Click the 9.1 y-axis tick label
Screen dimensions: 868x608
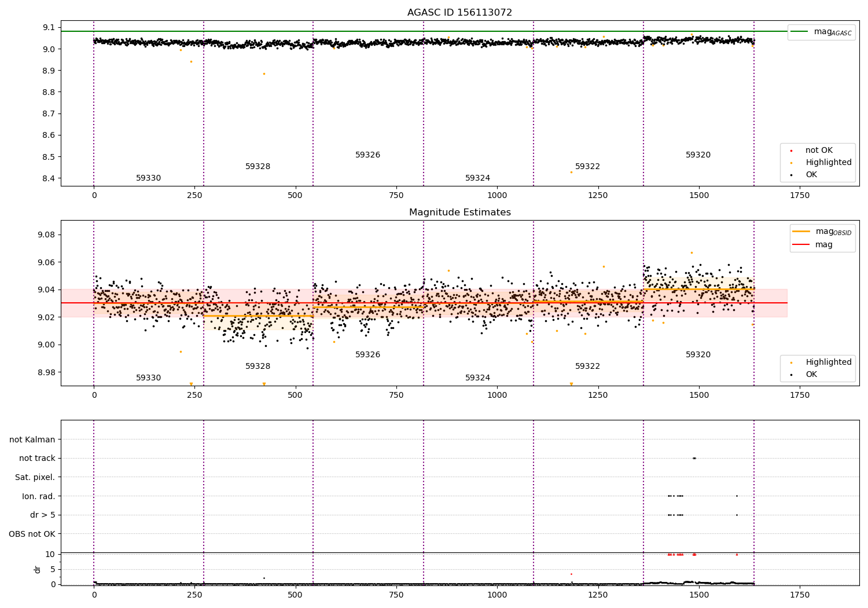[x=49, y=28]
